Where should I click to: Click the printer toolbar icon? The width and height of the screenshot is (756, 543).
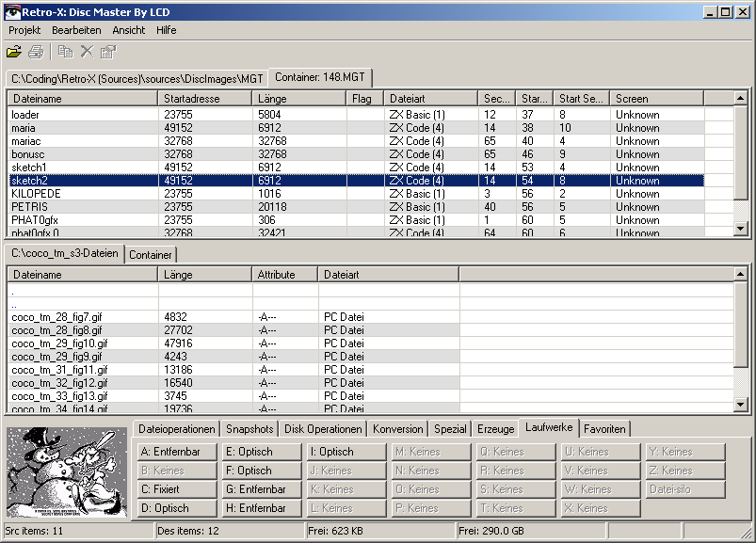tap(36, 52)
